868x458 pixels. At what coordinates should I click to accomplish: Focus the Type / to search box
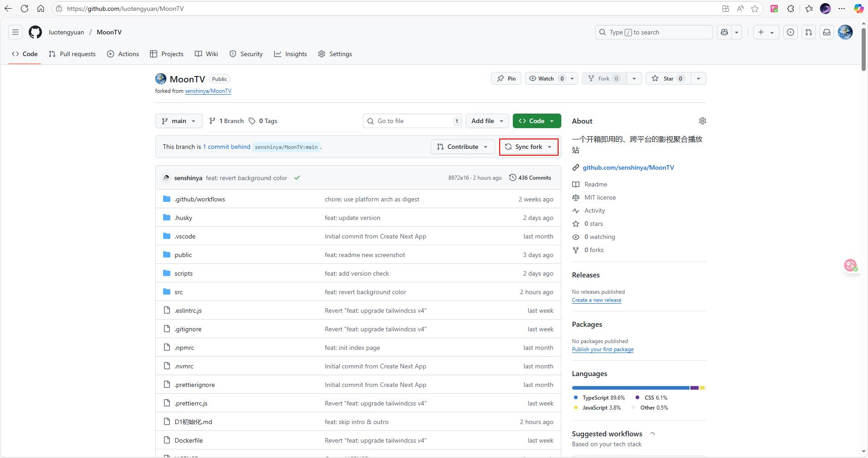[x=654, y=32]
